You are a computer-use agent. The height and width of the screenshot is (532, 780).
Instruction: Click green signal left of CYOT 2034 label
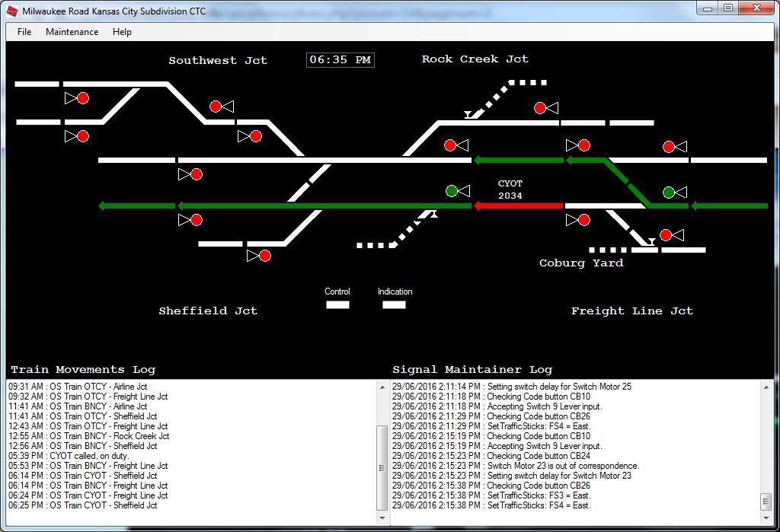pos(458,191)
